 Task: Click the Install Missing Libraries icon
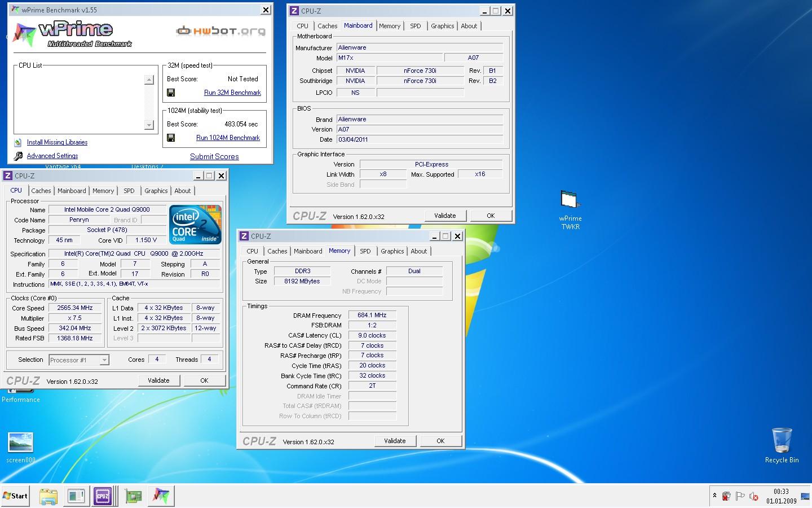coord(18,142)
